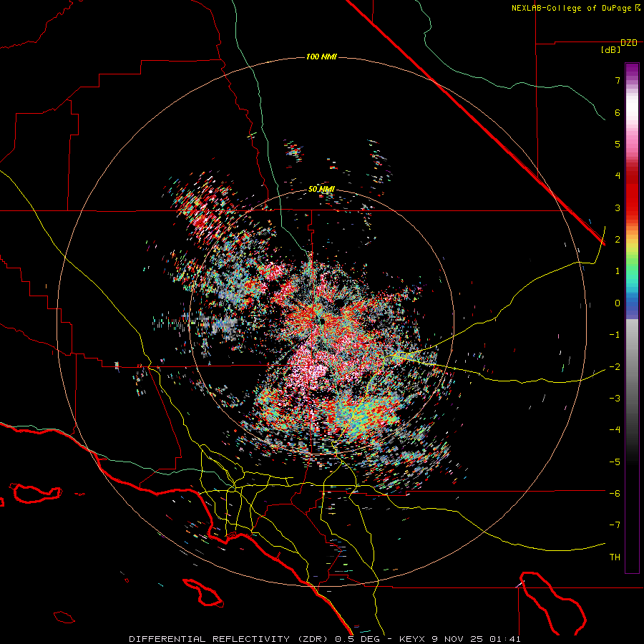Viewport: 644px width, 644px height.
Task: Click the -3 value on color scale
Action: (615, 399)
